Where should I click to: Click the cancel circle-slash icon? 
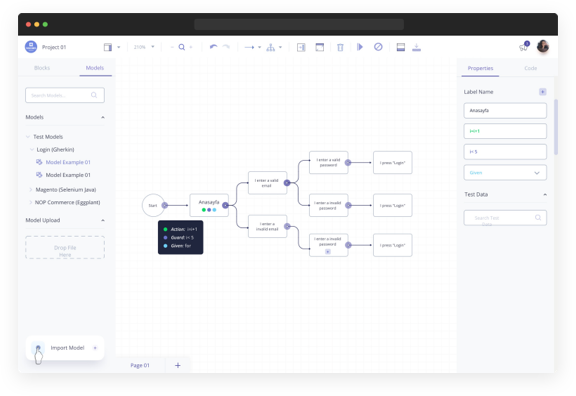(378, 47)
